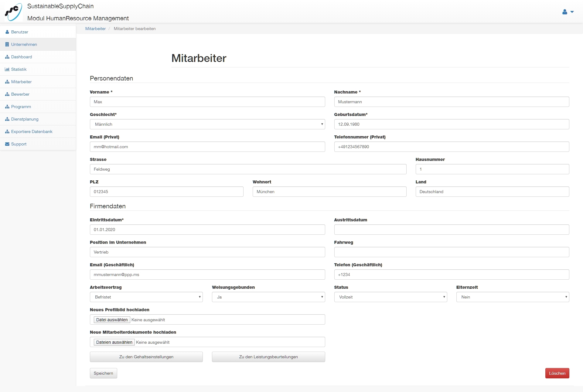Click the Benutzer person icon in sidebar
Screen dimensions: 583x392
point(7,32)
